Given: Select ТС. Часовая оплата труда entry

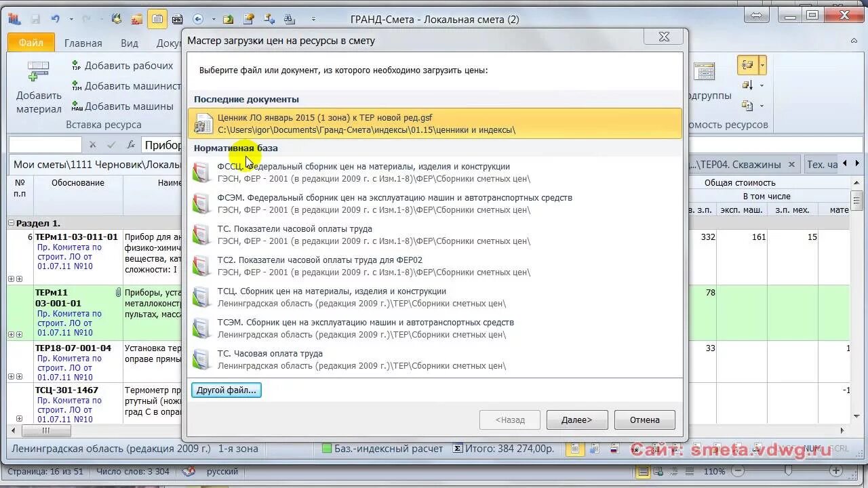Looking at the screenshot, I should 435,359.
